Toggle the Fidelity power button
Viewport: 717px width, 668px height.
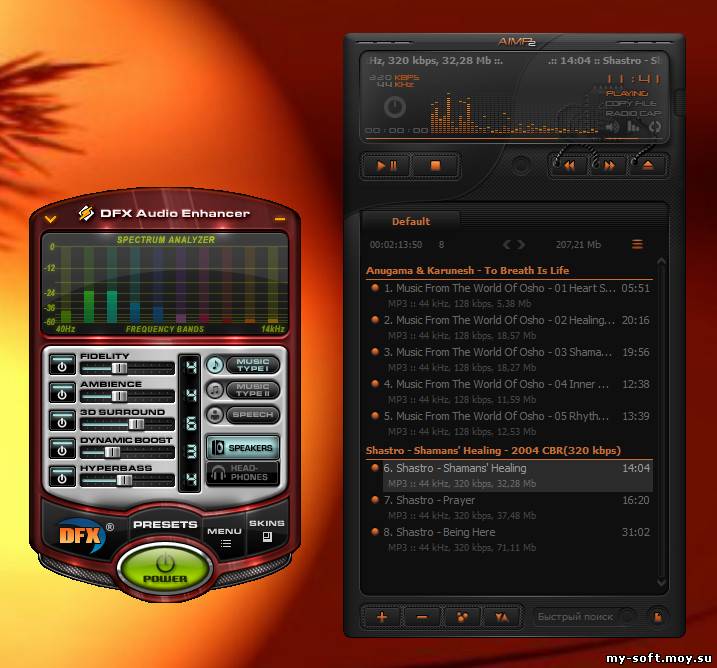tap(62, 364)
